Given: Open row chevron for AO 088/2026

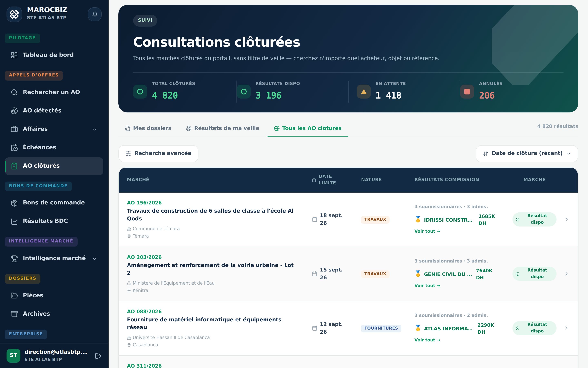Looking at the screenshot, I should 567,328.
